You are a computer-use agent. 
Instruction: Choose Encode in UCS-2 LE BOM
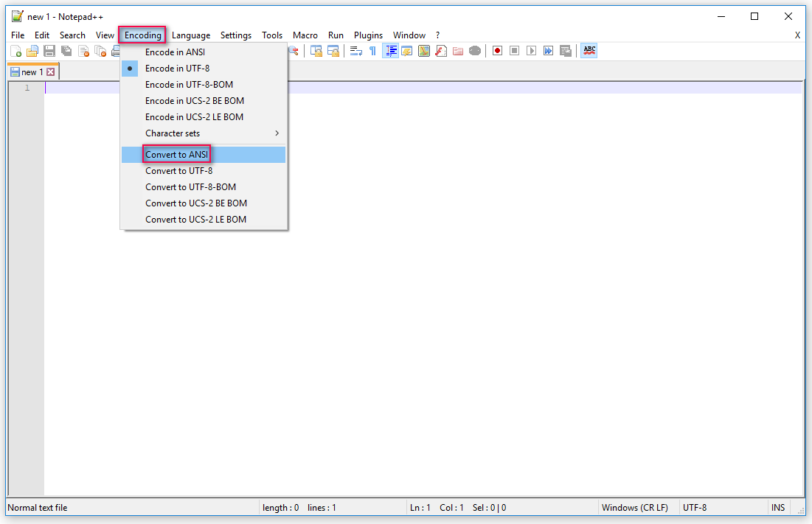[203, 117]
